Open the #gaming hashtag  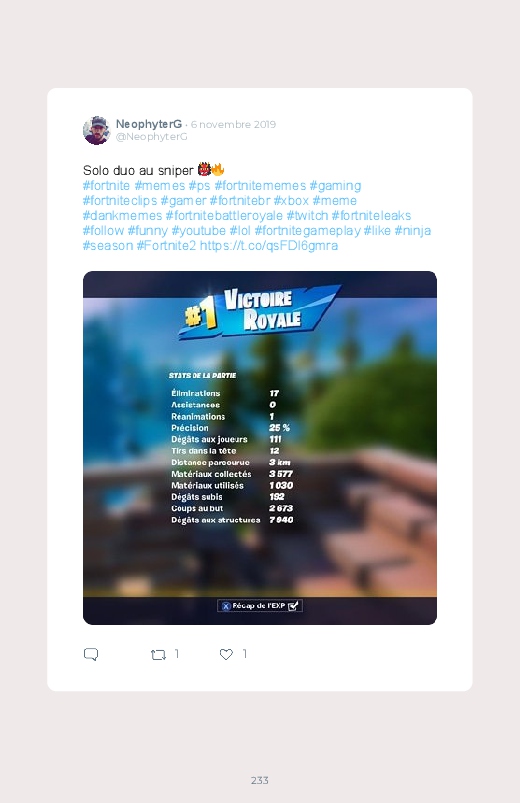click(x=335, y=185)
